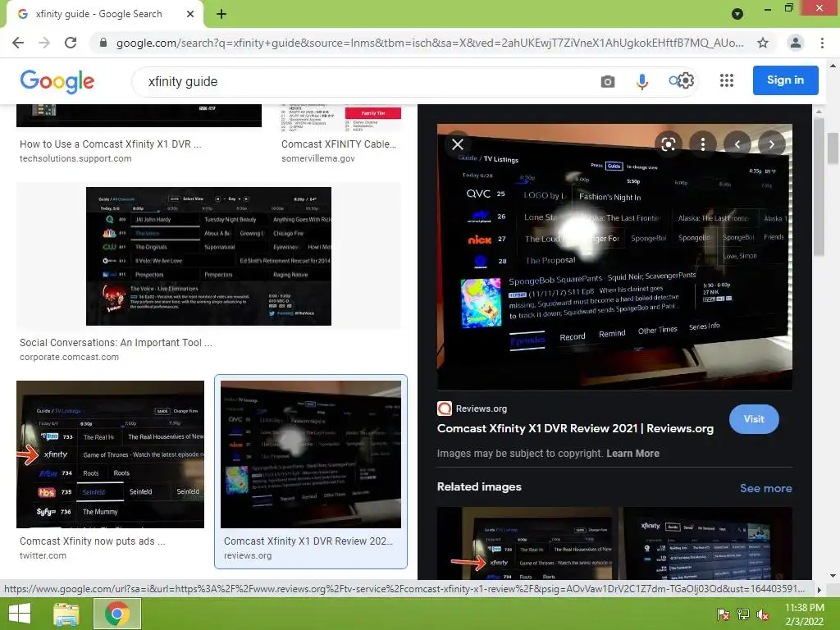The image size is (840, 630).
Task: Show the previous image in preview
Action: (737, 144)
